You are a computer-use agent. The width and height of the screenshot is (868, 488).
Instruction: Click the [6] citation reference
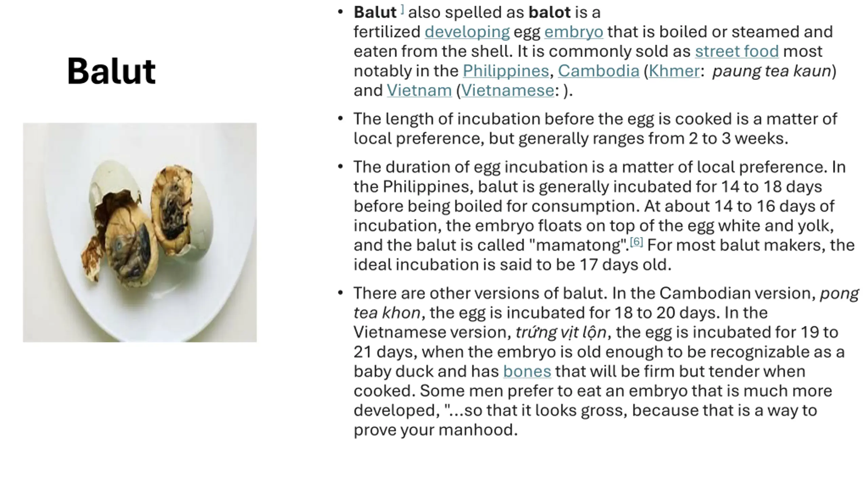tap(636, 242)
